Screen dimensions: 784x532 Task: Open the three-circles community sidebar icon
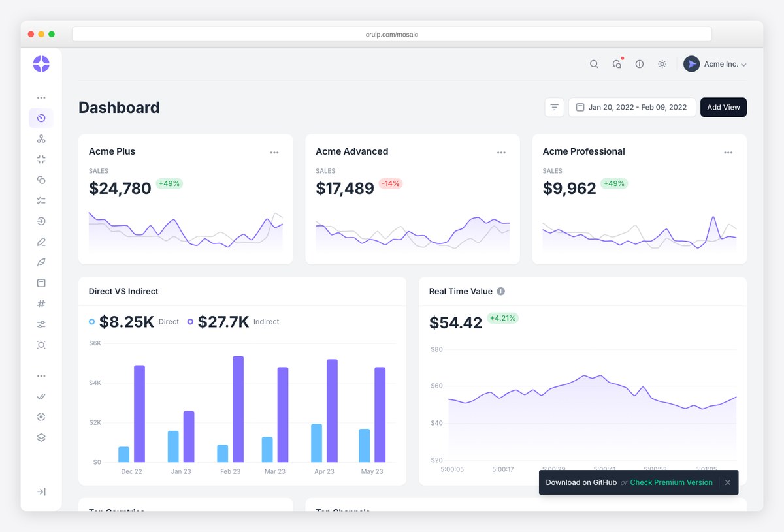click(x=41, y=139)
